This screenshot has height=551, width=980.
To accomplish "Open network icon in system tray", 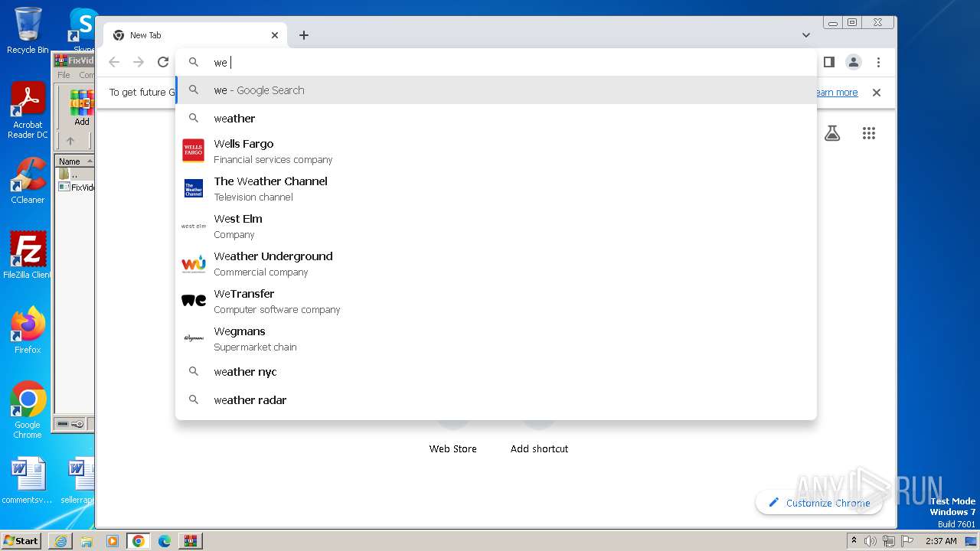I will click(x=888, y=541).
